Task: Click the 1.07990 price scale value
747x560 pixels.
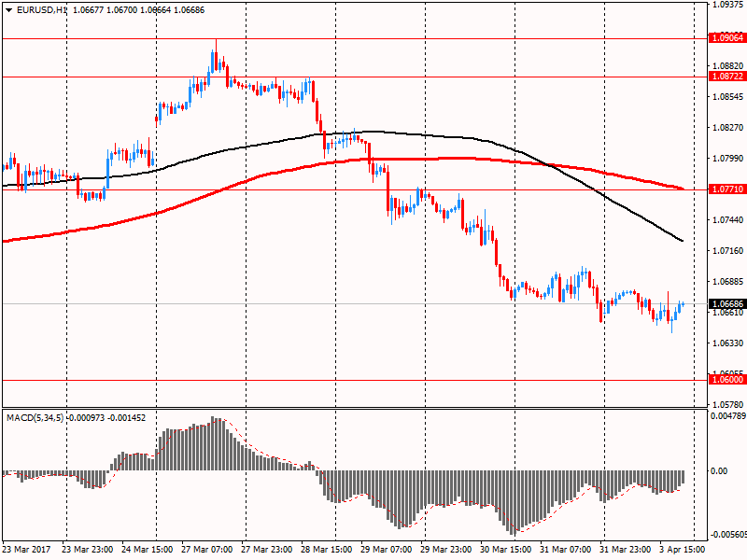Action: click(x=728, y=158)
